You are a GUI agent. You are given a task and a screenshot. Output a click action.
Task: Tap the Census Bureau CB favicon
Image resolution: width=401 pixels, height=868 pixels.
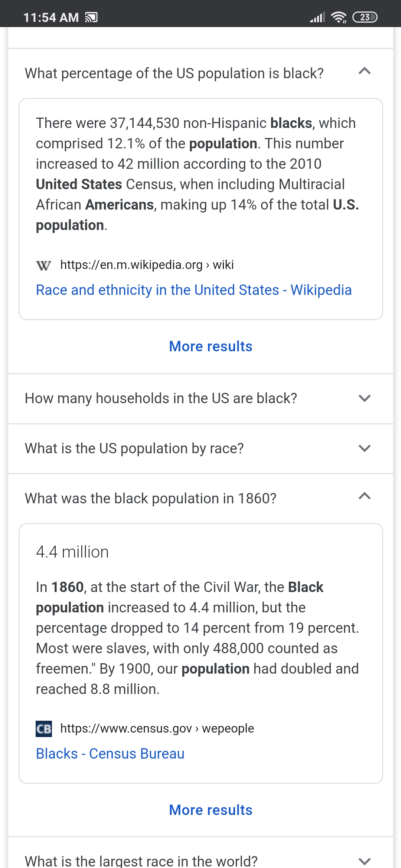(44, 729)
